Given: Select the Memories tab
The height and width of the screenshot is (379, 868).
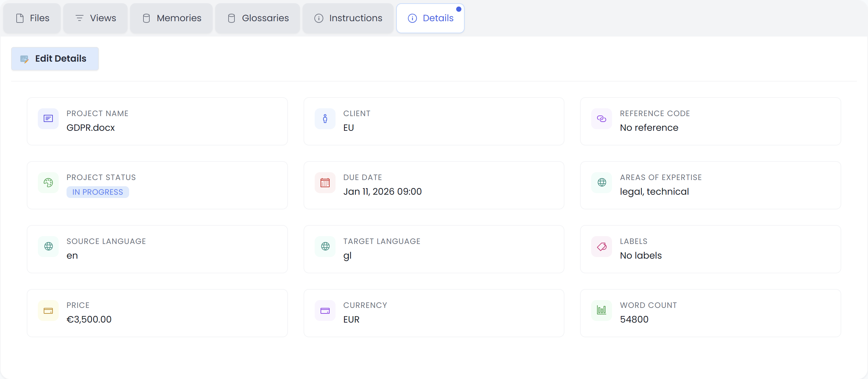Looking at the screenshot, I should coord(171,18).
